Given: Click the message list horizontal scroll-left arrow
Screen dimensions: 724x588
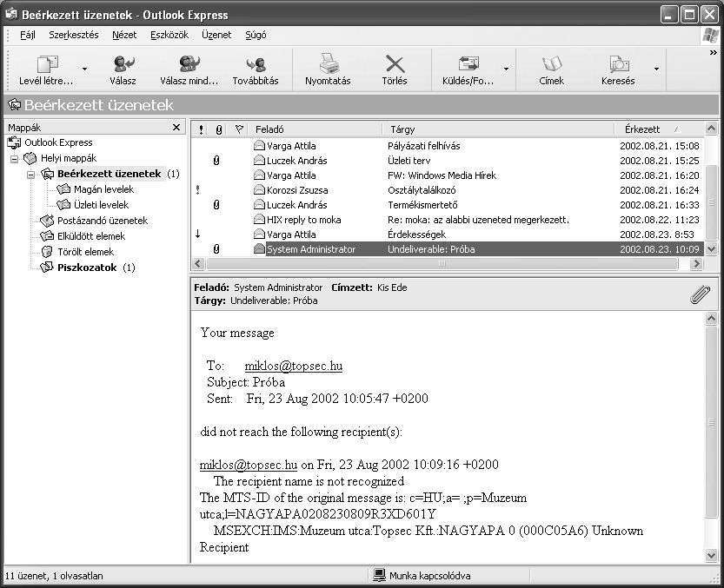Looking at the screenshot, I should click(x=198, y=264).
